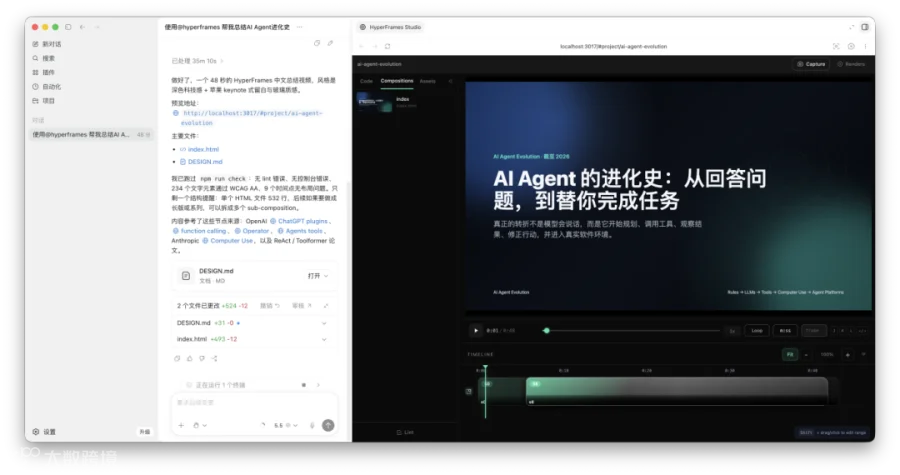Switch to the Assets tab
This screenshot has width=900, height=475.
click(x=428, y=81)
